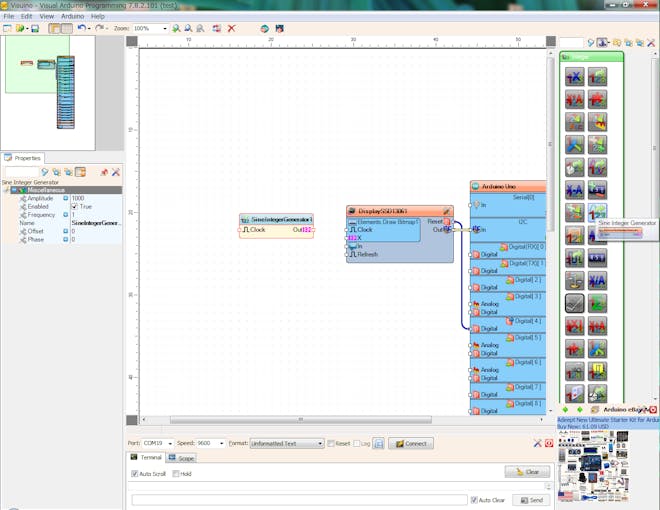Viewport: 660px width, 510px height.
Task: Click the Zoom out magnifier icon
Action: pyautogui.click(x=188, y=28)
